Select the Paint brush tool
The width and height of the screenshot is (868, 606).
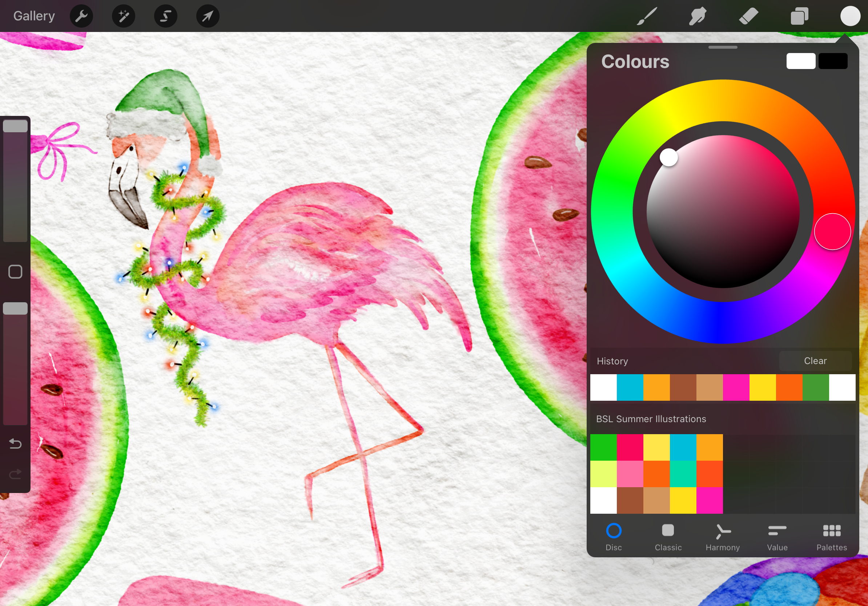pyautogui.click(x=647, y=16)
